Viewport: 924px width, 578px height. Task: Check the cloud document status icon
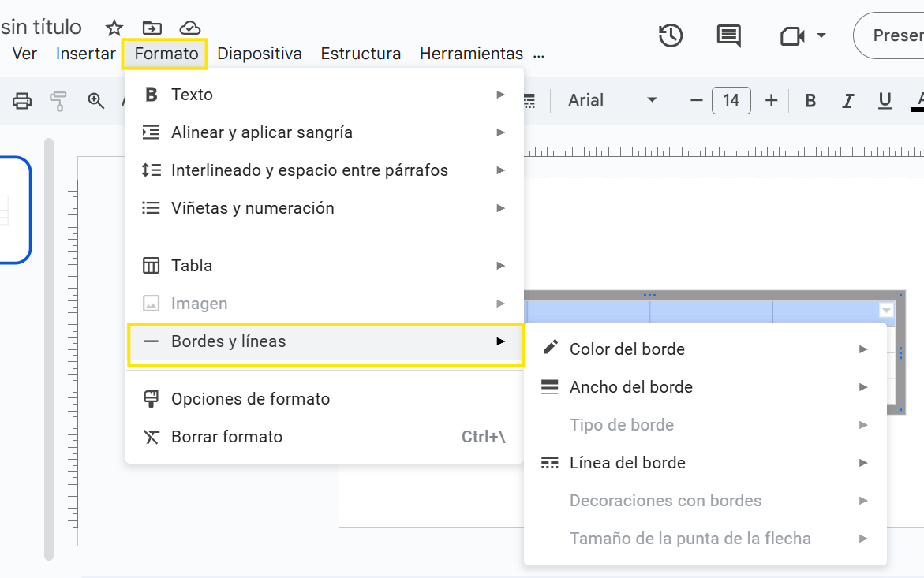click(x=189, y=28)
